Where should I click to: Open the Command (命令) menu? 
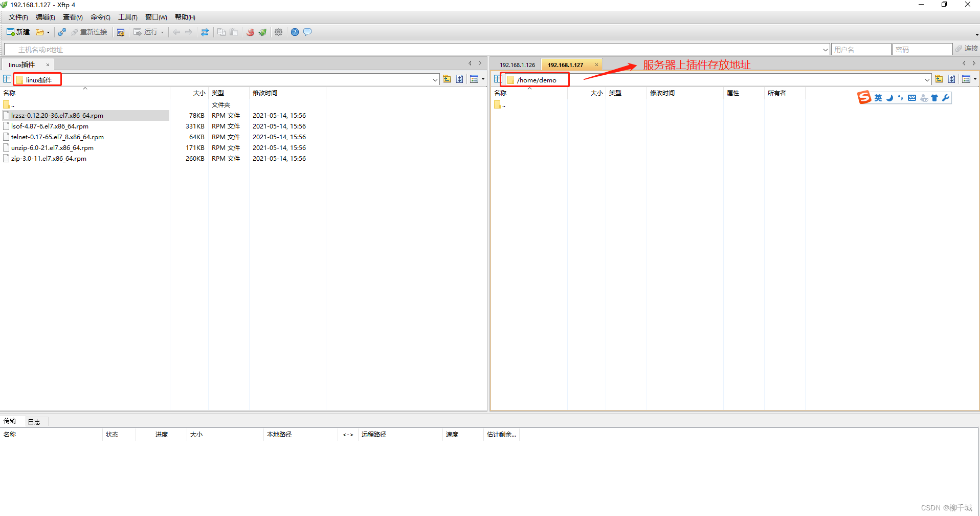(100, 17)
